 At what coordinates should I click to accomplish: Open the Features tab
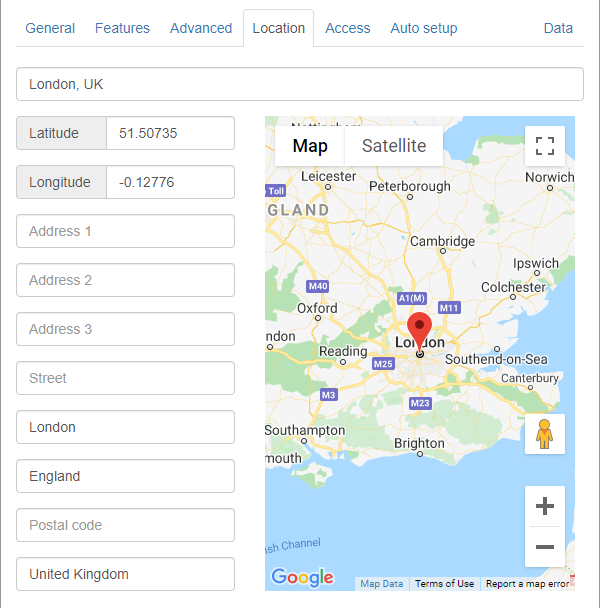pos(122,28)
